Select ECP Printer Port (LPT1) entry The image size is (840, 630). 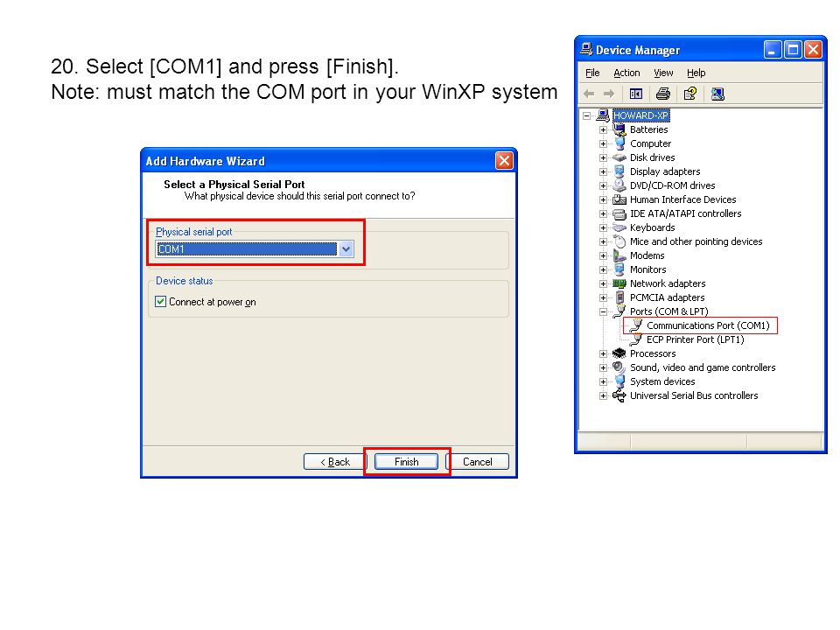(695, 339)
